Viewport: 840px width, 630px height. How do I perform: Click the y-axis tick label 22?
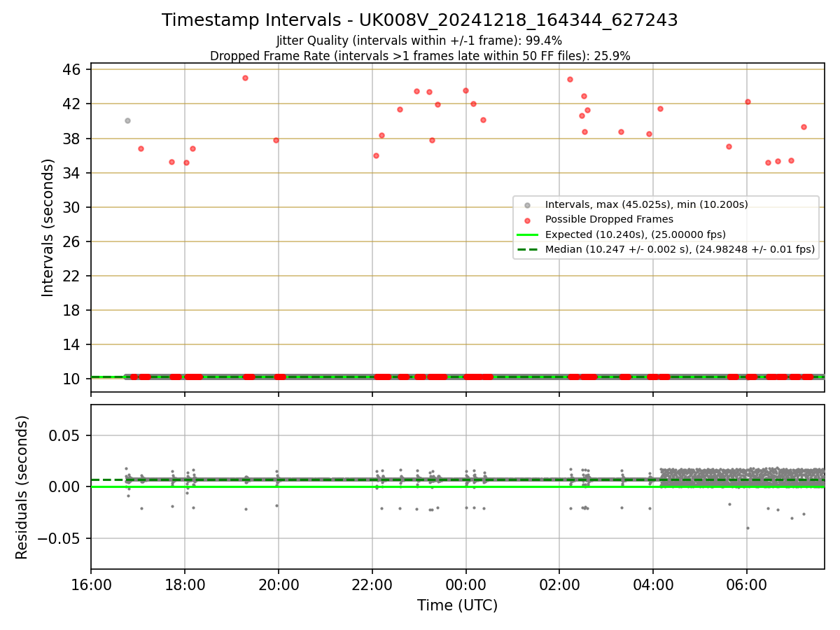click(72, 276)
